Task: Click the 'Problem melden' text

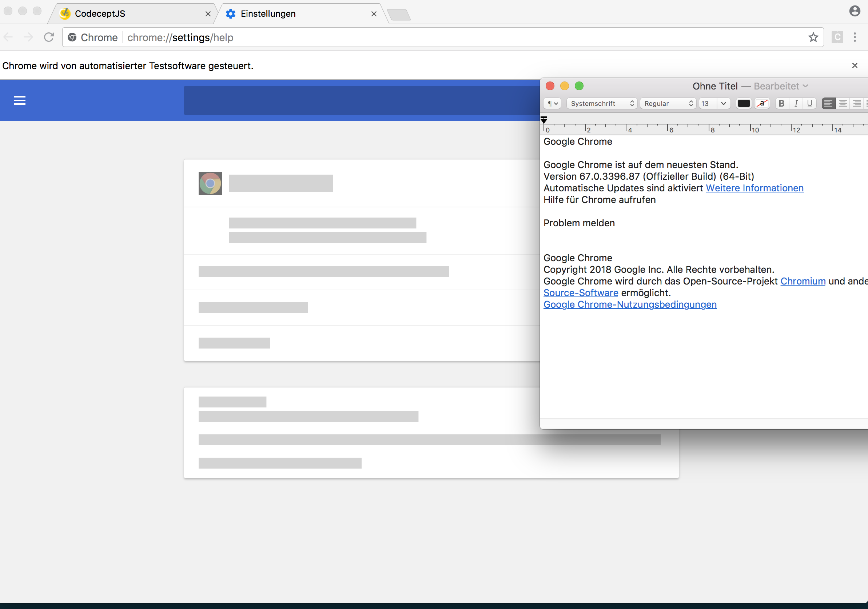Action: click(x=579, y=223)
